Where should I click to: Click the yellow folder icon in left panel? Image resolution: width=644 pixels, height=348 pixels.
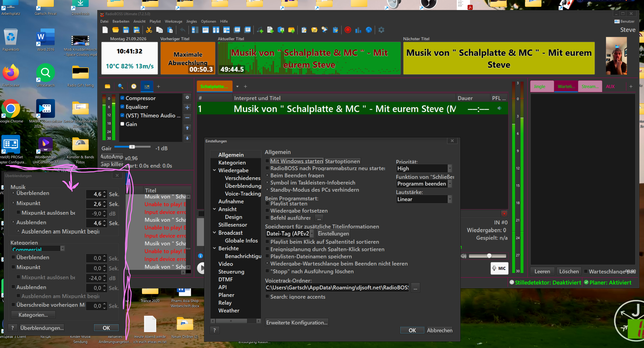tap(107, 86)
